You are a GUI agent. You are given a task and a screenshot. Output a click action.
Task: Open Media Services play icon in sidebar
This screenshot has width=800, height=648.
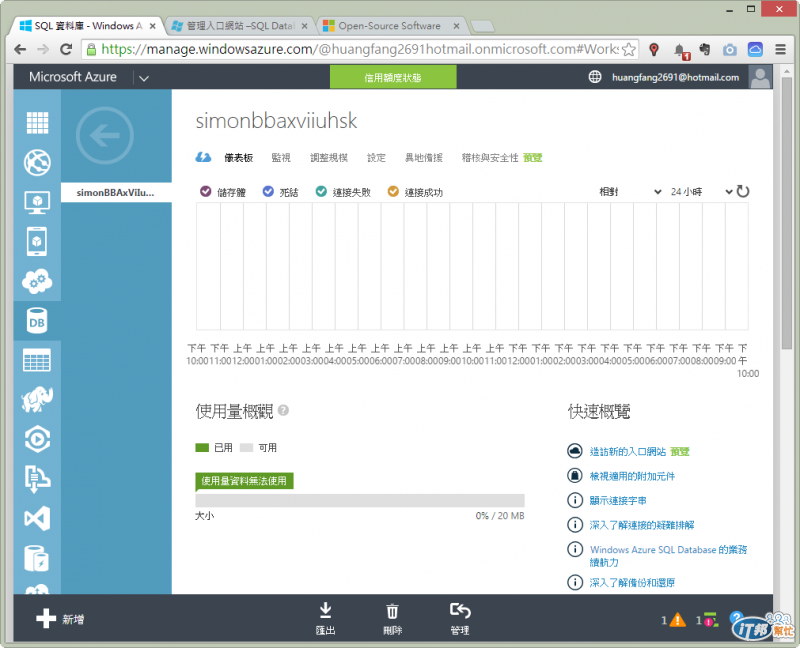[37, 439]
